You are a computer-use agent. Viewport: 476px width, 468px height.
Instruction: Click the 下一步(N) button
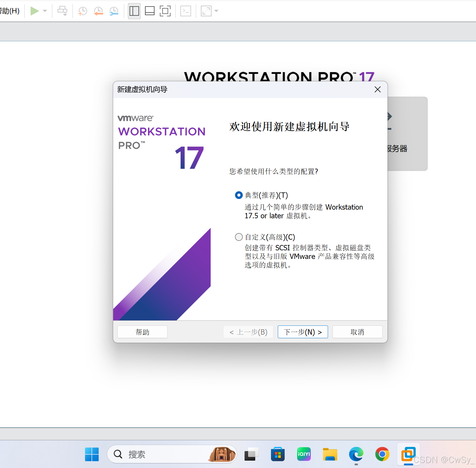coord(303,332)
